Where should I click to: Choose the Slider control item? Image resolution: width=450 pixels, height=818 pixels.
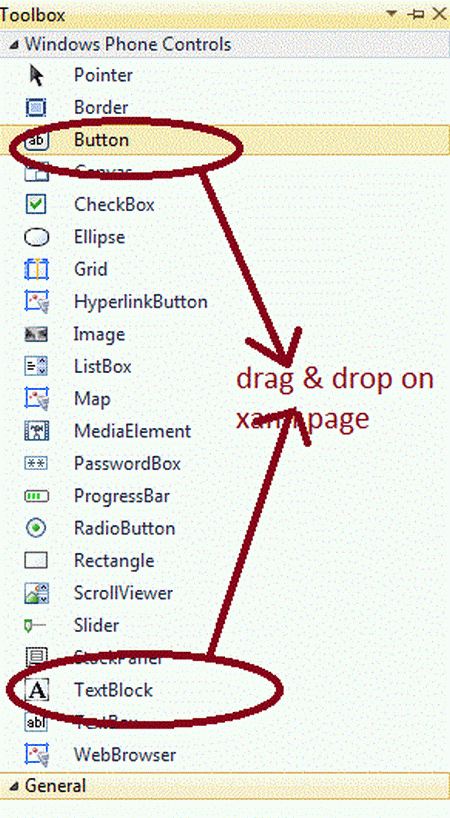tap(225, 625)
